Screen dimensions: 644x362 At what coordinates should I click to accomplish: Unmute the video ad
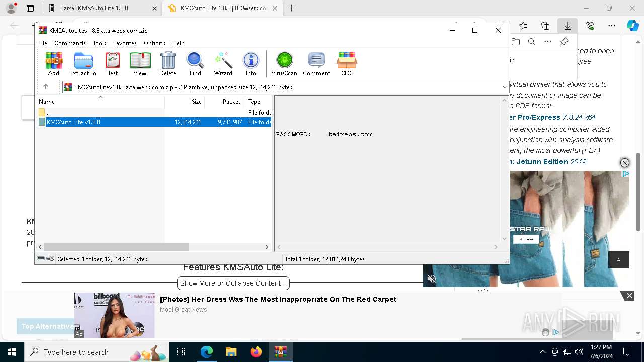[432, 279]
